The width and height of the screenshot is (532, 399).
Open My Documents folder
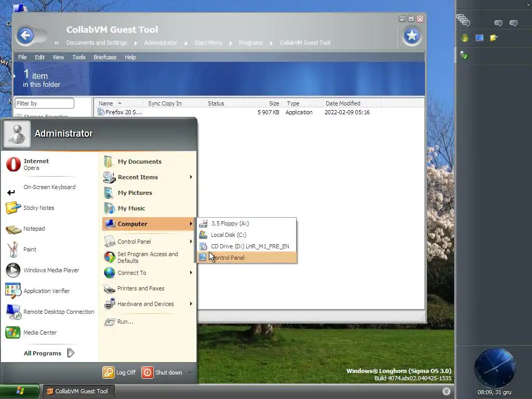pyautogui.click(x=133, y=162)
